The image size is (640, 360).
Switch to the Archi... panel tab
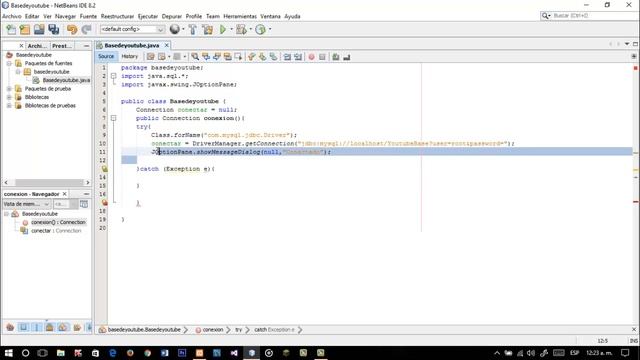[x=37, y=46]
